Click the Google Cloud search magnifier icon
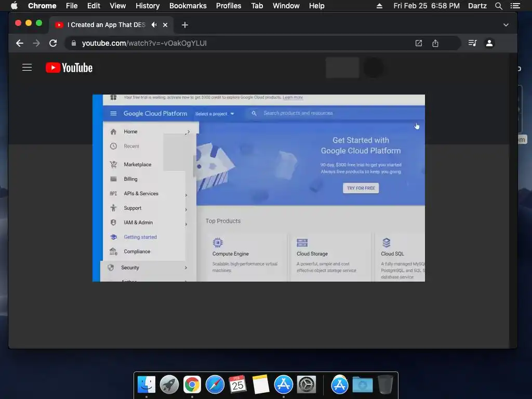 (x=254, y=113)
